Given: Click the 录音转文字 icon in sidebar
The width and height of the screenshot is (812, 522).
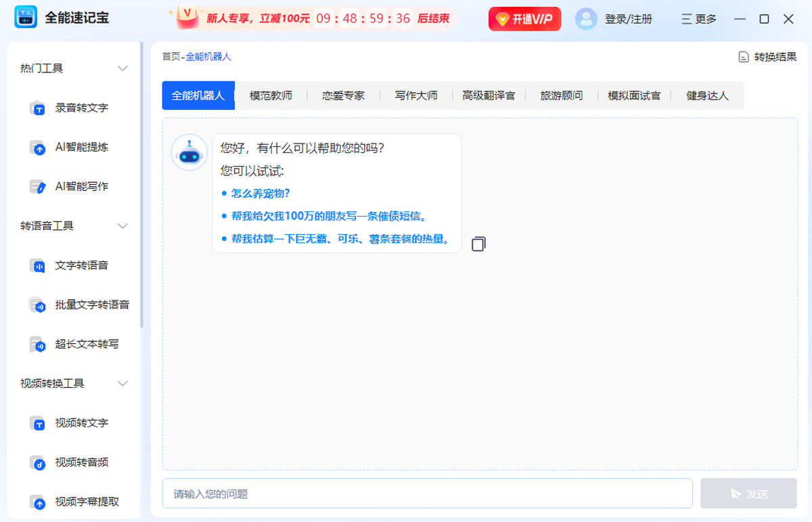Looking at the screenshot, I should click(x=37, y=108).
